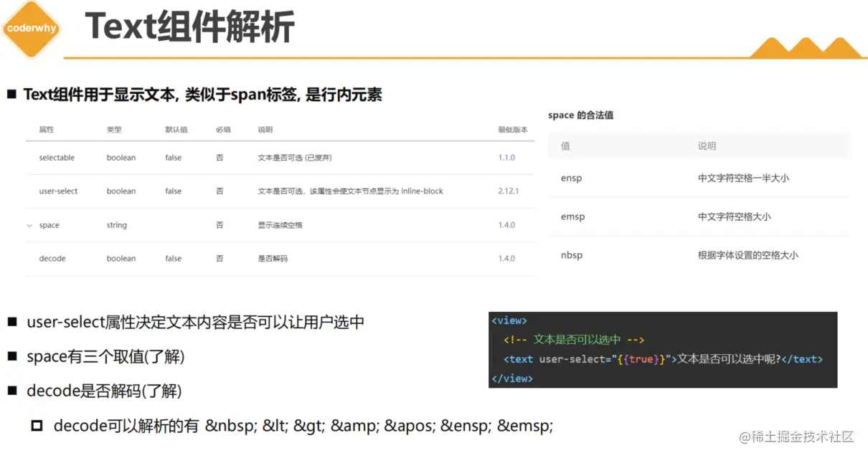This screenshot has height=458, width=868.
Task: Click 否 in the selectable row
Action: (x=220, y=158)
